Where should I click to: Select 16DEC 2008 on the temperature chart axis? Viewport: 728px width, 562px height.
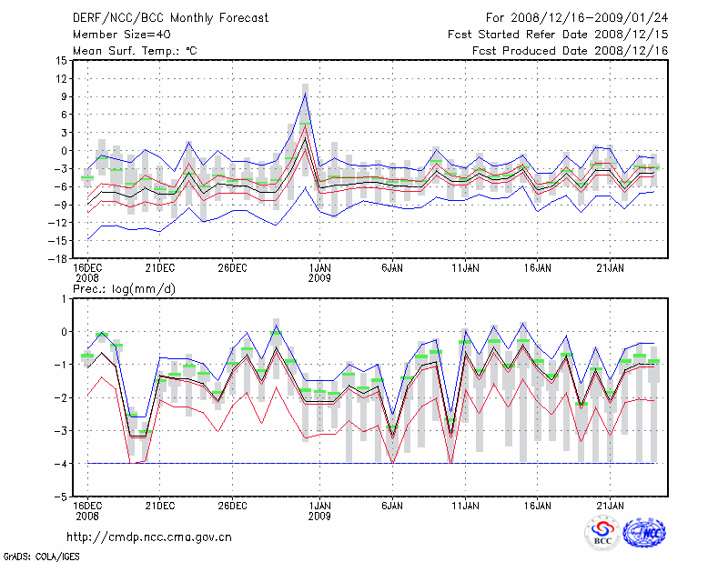pos(87,273)
